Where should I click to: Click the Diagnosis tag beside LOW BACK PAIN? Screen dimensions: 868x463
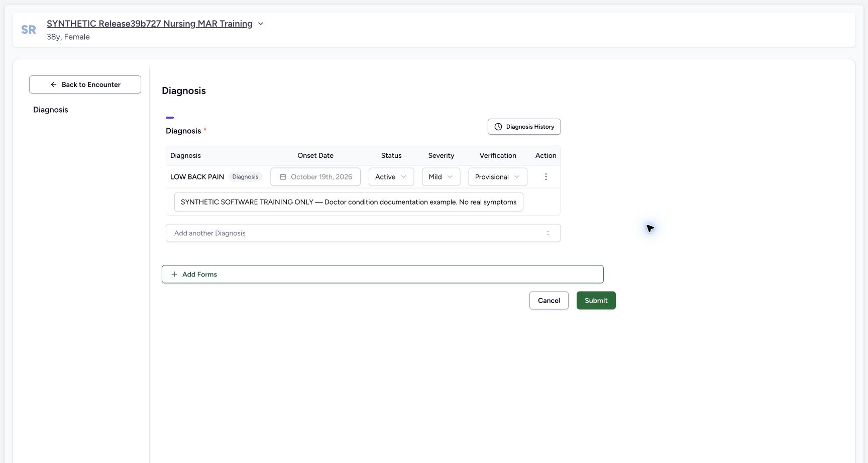click(x=245, y=177)
